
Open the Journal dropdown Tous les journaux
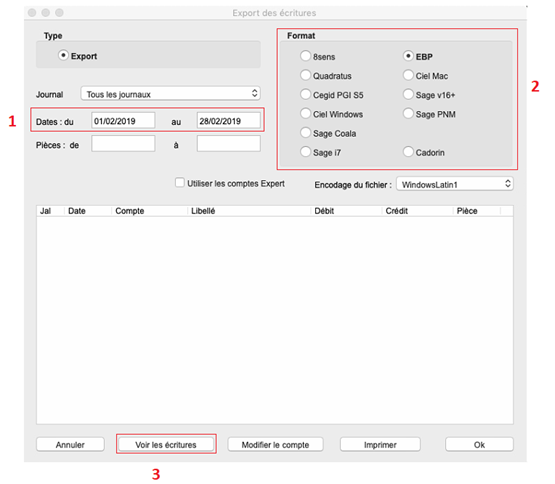tap(171, 94)
